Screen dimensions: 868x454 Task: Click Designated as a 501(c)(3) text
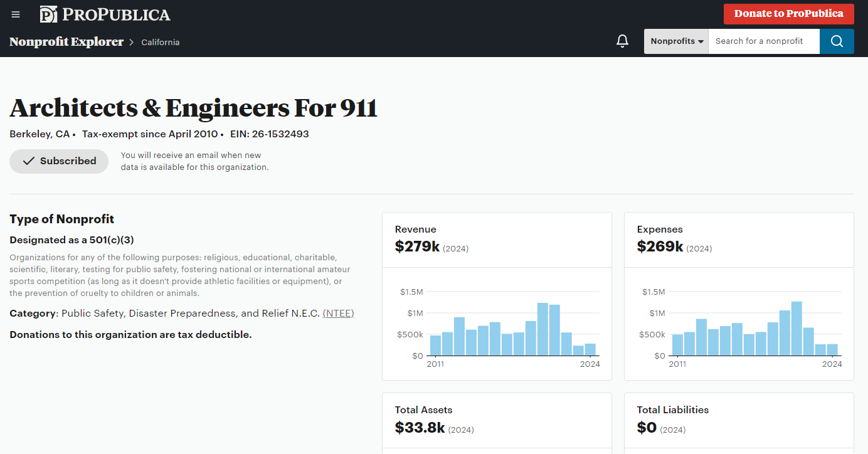72,240
